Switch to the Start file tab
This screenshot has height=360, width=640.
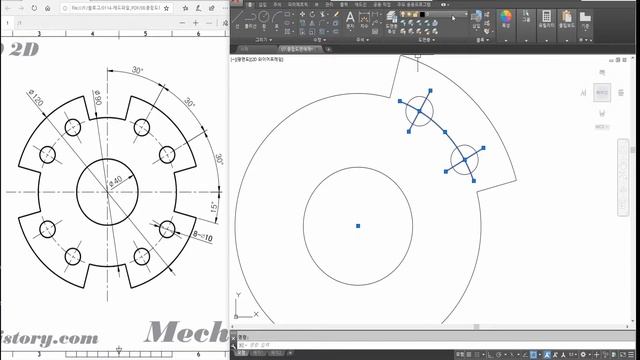pos(244,49)
